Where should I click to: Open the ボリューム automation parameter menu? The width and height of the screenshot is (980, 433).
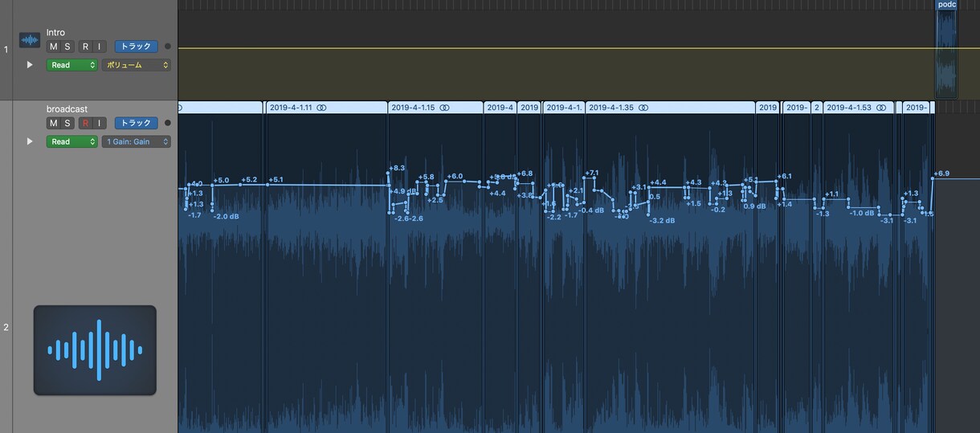[137, 65]
